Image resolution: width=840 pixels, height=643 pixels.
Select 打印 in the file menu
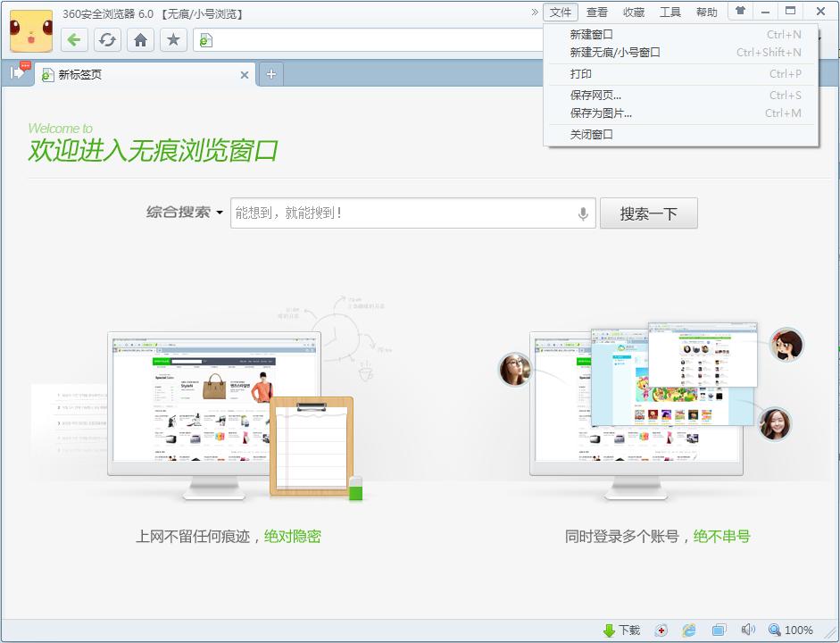pyautogui.click(x=681, y=74)
